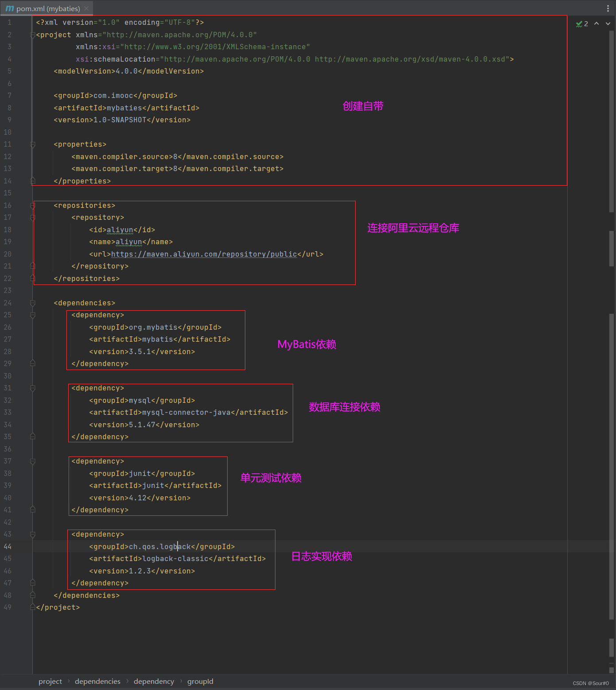
Task: Click 'logback-classic' artifactId text
Action: [175, 559]
